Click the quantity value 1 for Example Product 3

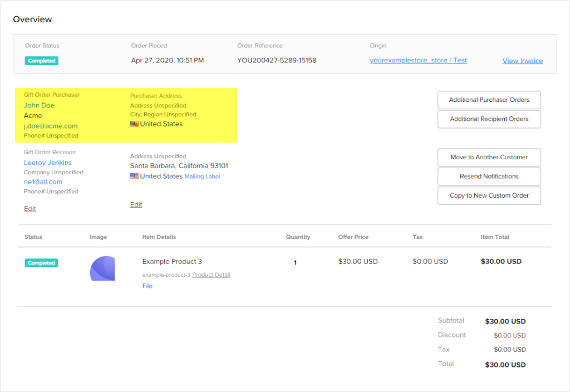(x=295, y=263)
